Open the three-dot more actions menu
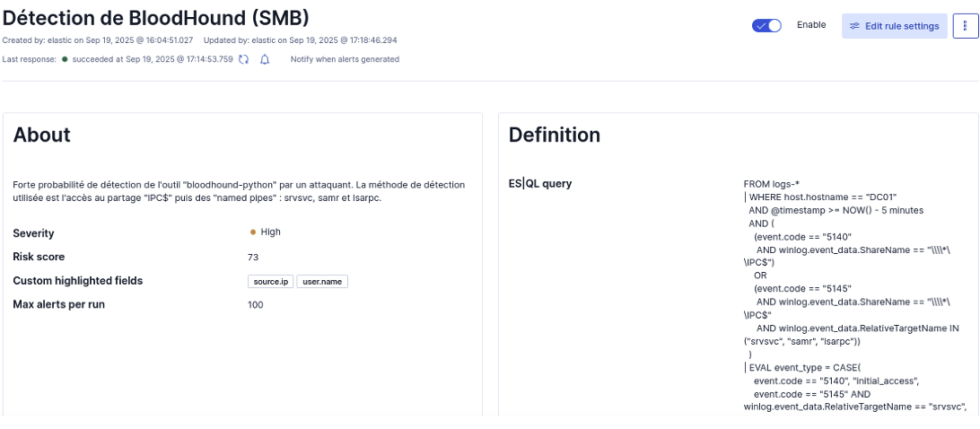Screen dimensions: 980x429 tap(965, 26)
